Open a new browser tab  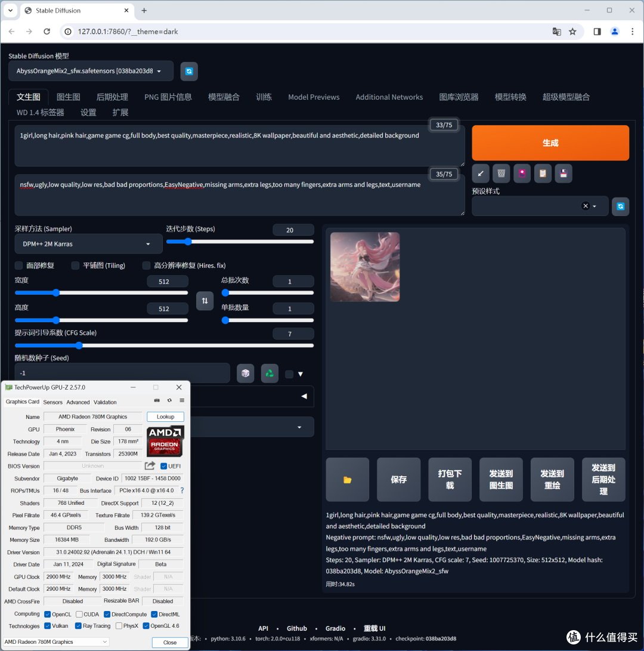point(144,10)
